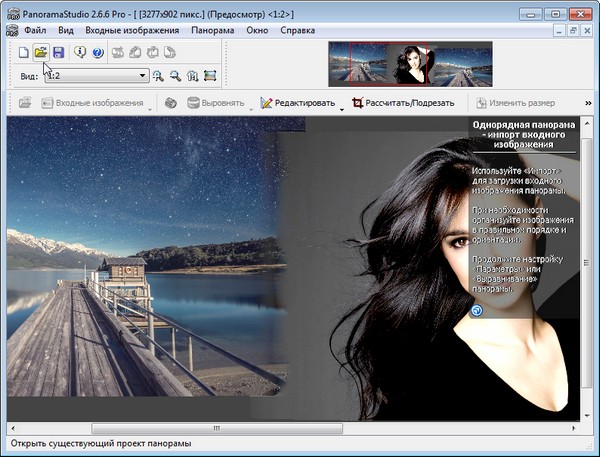Zoom in using the magnifier plus icon
The width and height of the screenshot is (600, 457).
click(158, 76)
